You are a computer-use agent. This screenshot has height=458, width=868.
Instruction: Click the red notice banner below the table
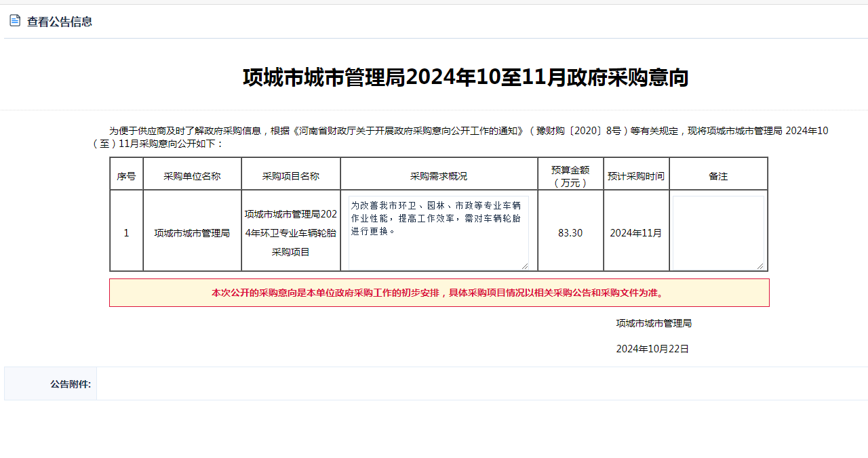click(x=439, y=293)
